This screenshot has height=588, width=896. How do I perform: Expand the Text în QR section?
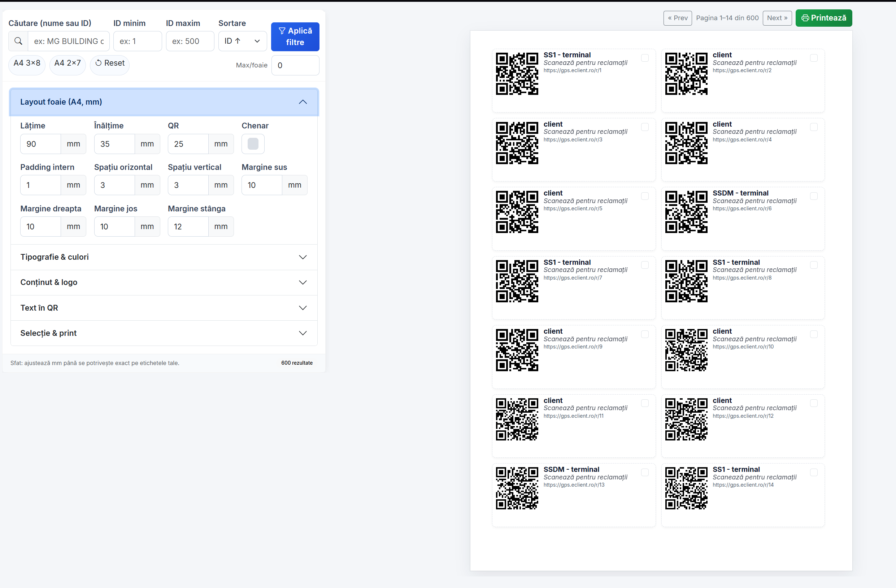tap(164, 308)
